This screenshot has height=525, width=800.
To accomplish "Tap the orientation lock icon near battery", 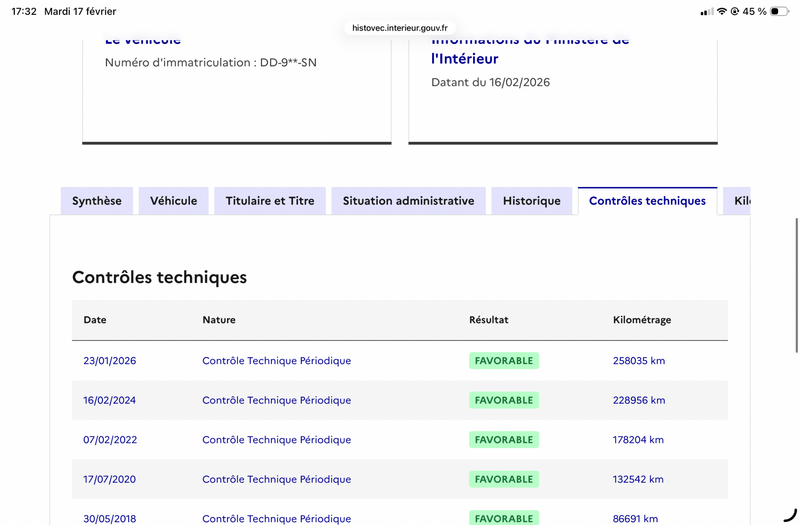I will click(x=735, y=12).
